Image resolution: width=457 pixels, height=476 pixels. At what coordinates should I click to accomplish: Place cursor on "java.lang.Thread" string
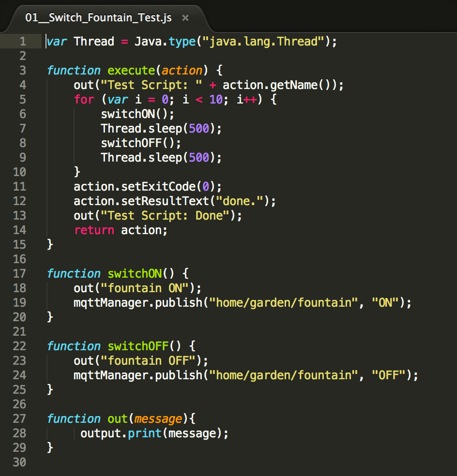pos(263,42)
